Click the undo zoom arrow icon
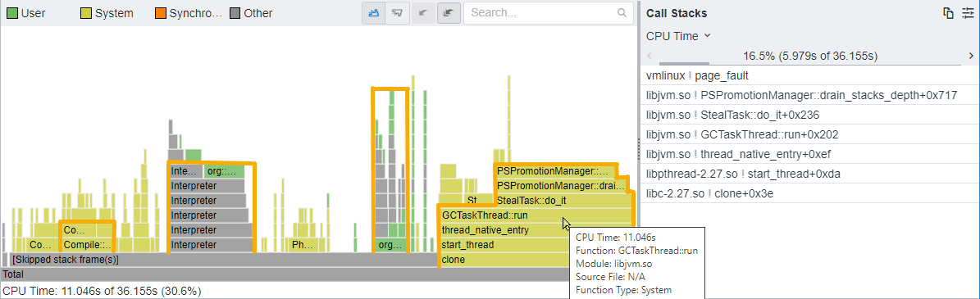Screen dimensions: 980x299 point(423,12)
